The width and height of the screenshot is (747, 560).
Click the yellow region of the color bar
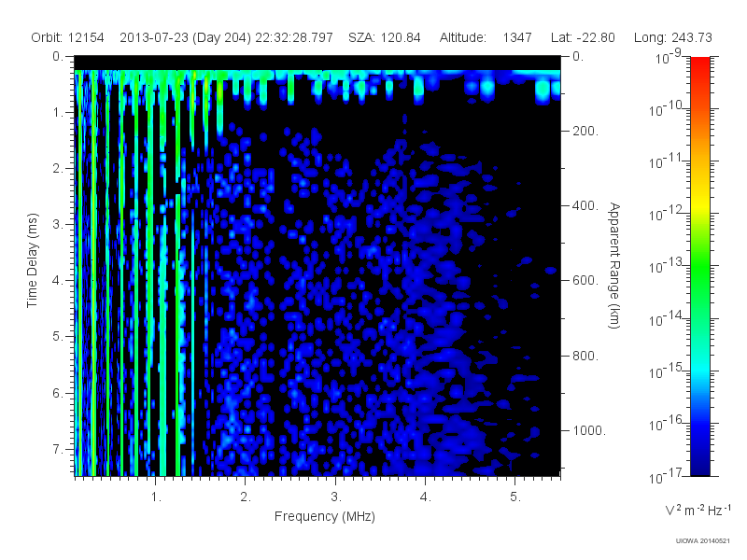(700, 203)
